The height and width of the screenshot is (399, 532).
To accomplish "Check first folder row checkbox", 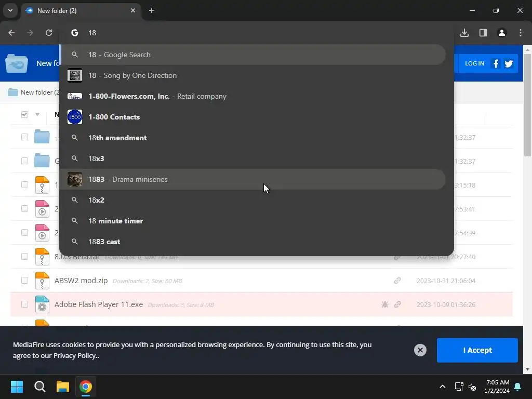I will pos(24,137).
